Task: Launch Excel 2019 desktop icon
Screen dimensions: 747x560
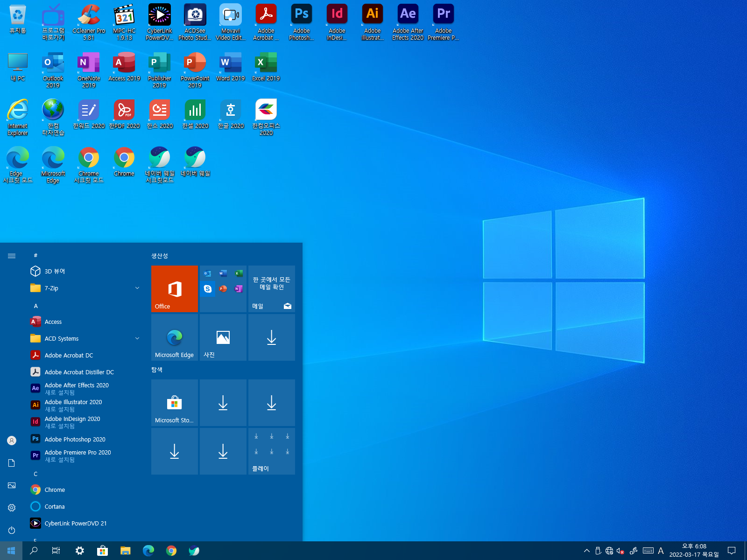Action: pos(266,67)
